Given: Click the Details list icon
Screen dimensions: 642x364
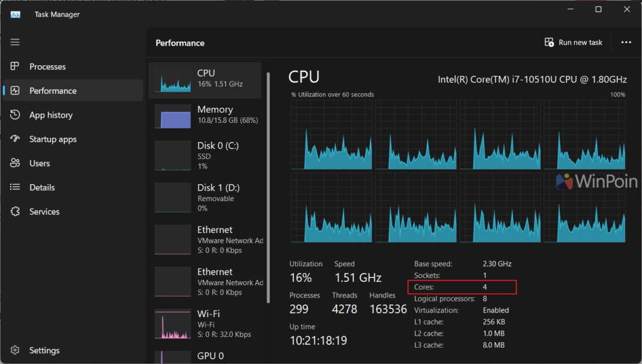Looking at the screenshot, I should 16,187.
